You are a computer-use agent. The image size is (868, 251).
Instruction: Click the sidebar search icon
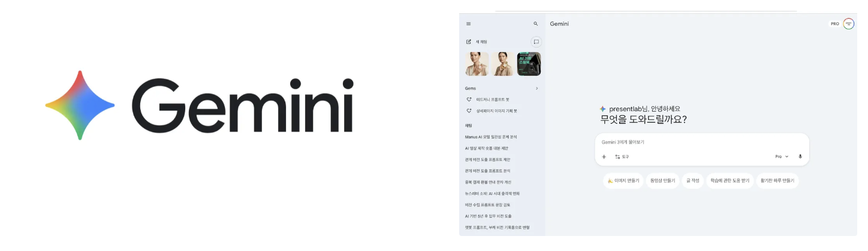(x=536, y=24)
